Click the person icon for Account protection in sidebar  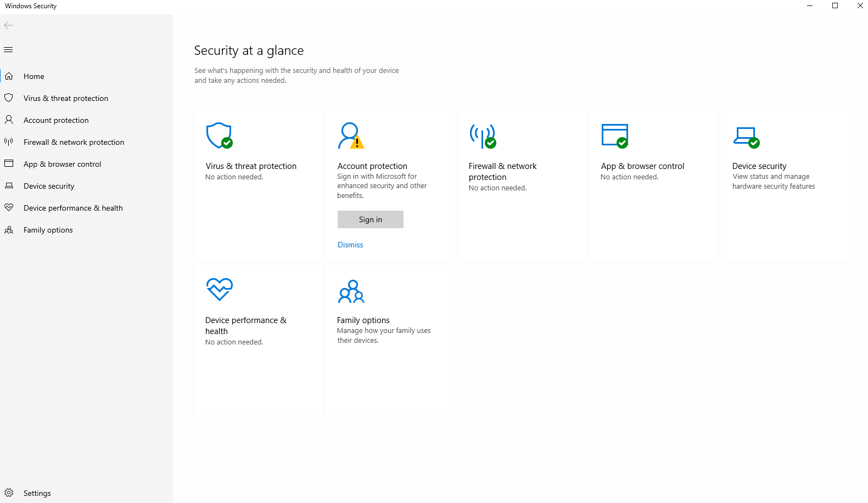click(9, 120)
